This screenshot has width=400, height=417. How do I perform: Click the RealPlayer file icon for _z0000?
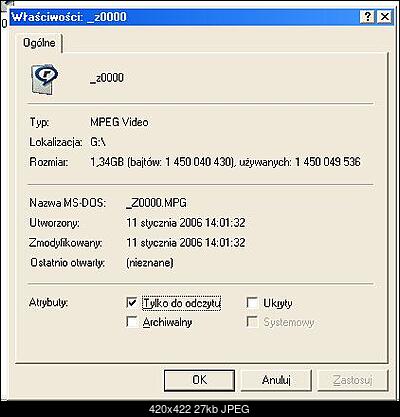click(44, 79)
